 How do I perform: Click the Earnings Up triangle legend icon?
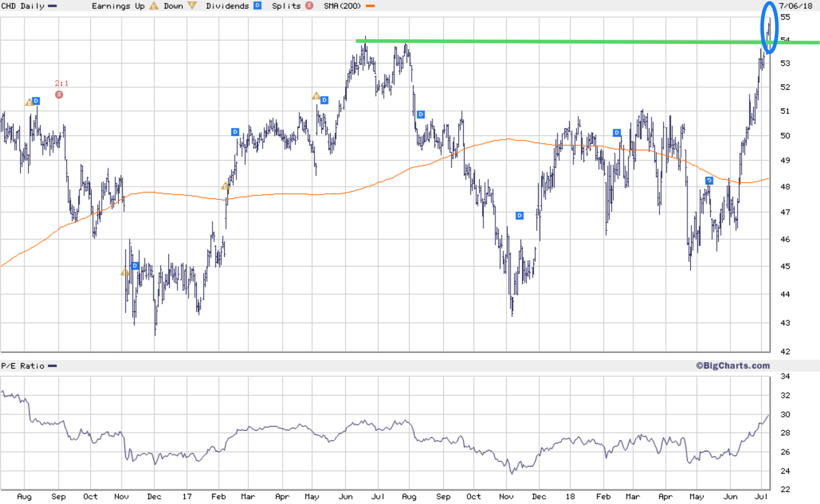[154, 6]
